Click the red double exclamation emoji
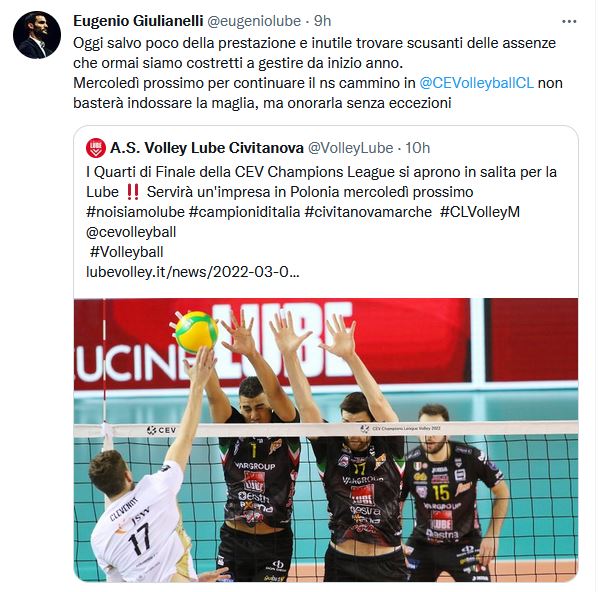This screenshot has height=592, width=602. tap(133, 192)
